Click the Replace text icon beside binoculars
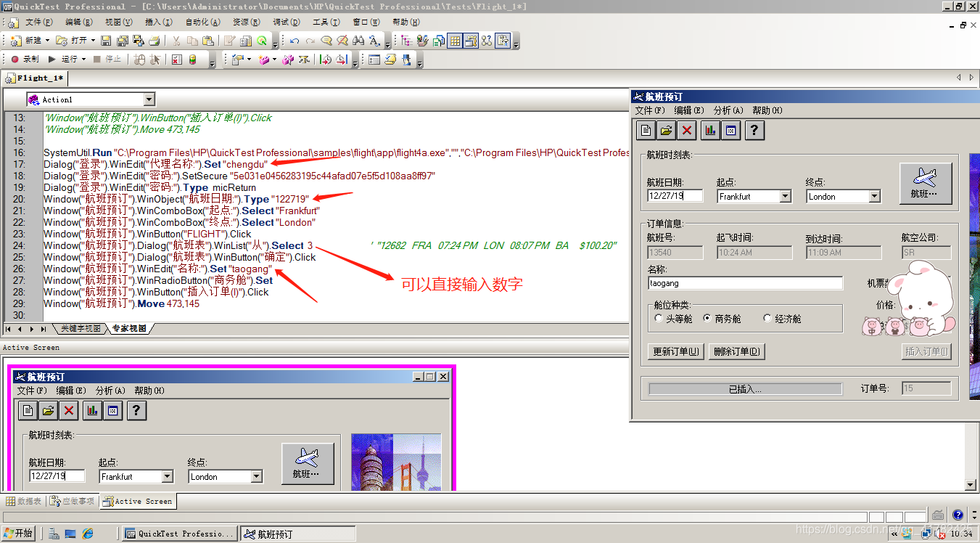 [x=374, y=41]
